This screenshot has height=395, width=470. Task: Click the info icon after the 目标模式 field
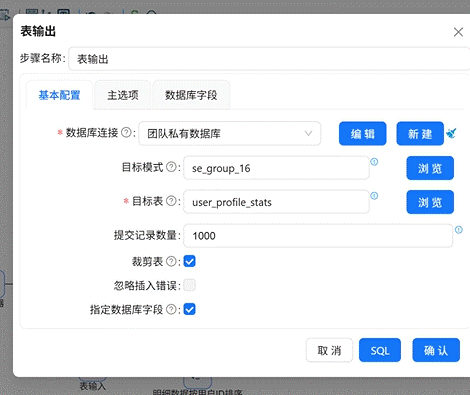click(x=374, y=162)
